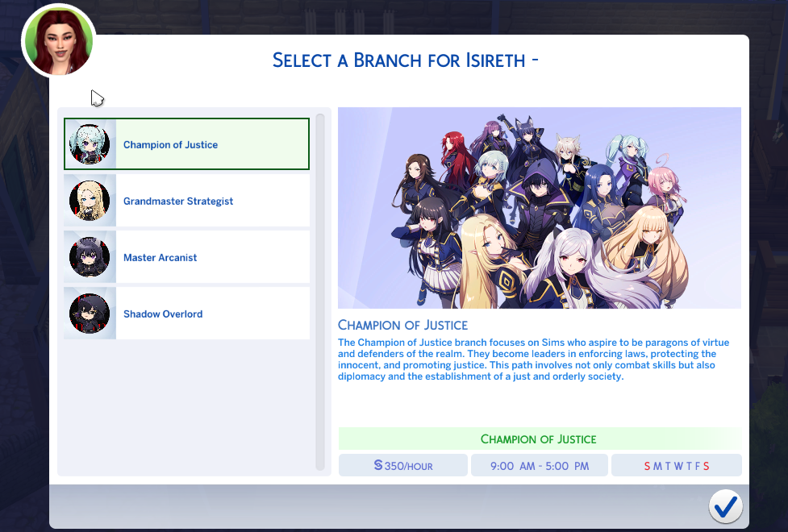Click the Master Arcanist dark-haired avatar icon

tap(90, 256)
